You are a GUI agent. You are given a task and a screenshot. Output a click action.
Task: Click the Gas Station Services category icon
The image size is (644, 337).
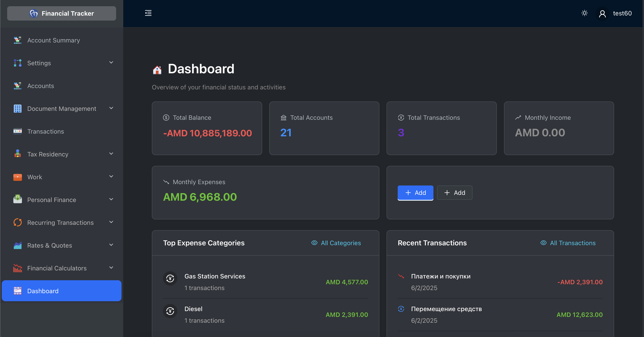pos(170,278)
